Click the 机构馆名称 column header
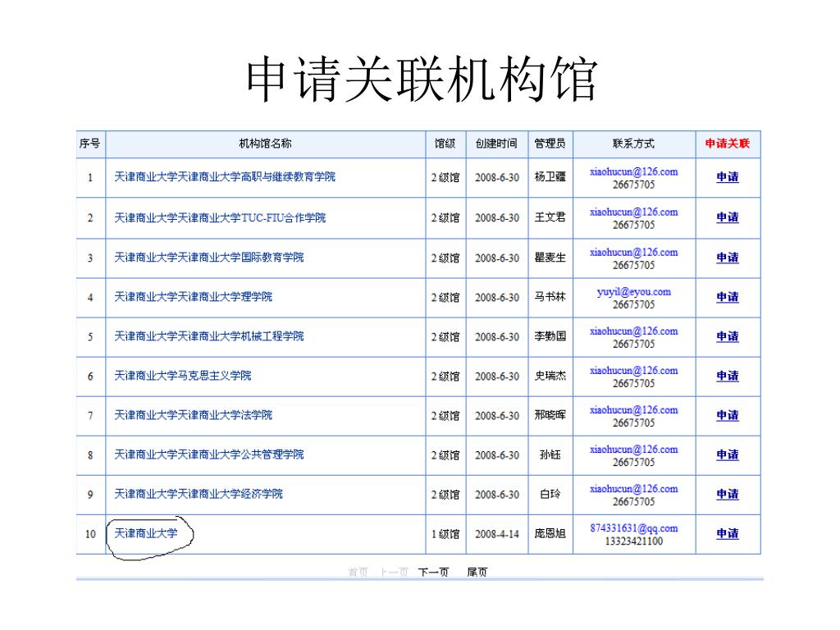 [x=265, y=144]
